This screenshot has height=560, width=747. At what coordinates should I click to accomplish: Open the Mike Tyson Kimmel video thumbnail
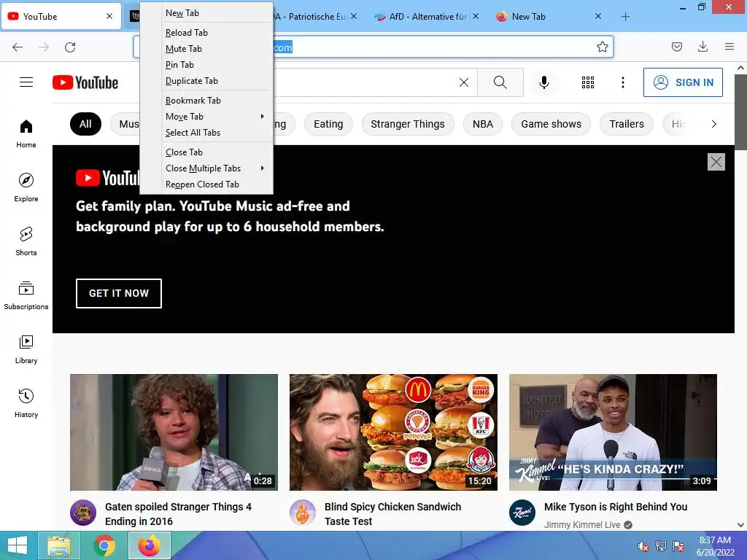point(613,432)
